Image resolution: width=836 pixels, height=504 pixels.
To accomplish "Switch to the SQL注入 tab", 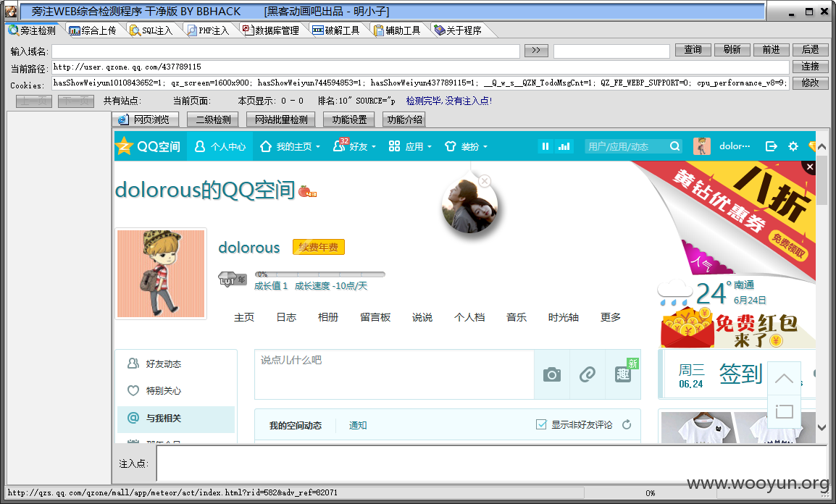I will click(x=151, y=30).
